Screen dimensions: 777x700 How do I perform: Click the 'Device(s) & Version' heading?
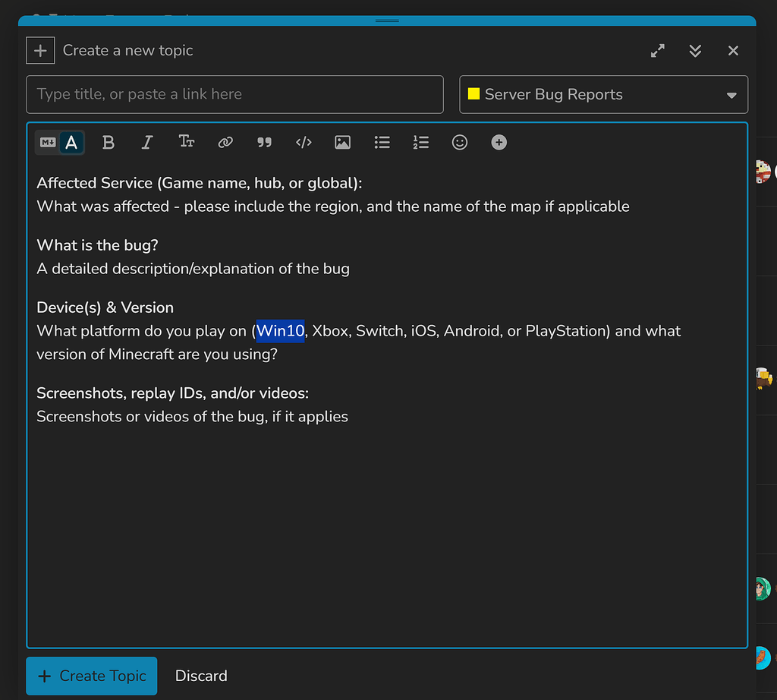[x=105, y=307]
